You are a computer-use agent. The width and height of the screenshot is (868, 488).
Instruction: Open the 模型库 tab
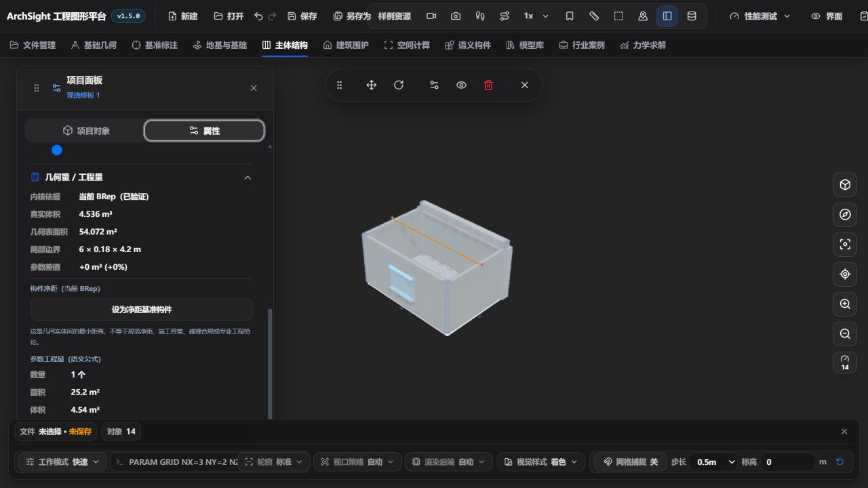click(x=525, y=45)
